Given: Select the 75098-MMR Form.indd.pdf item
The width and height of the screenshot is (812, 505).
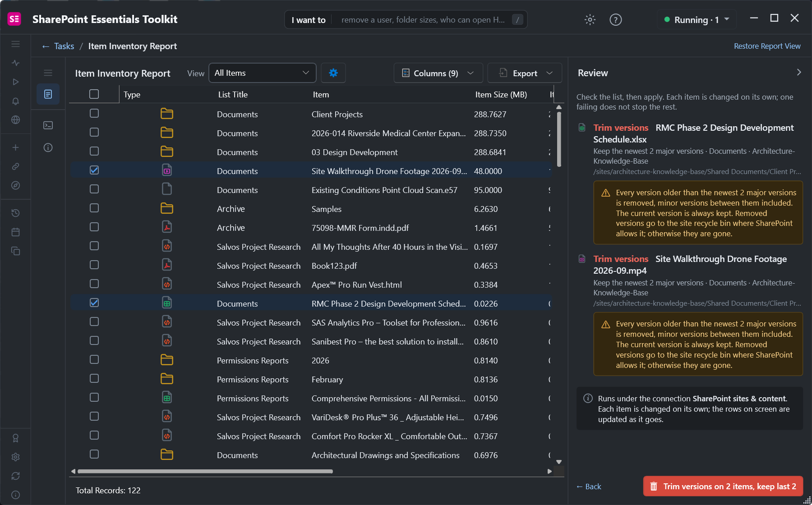Looking at the screenshot, I should point(360,228).
